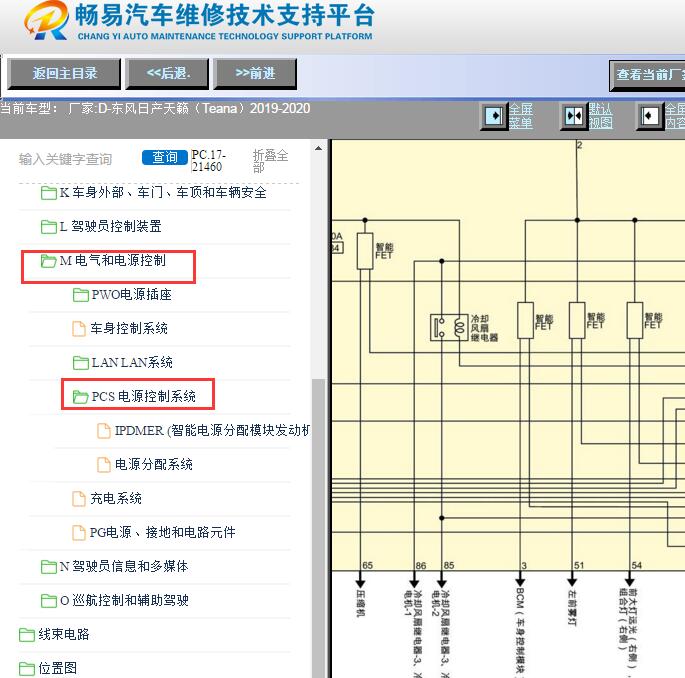Click the tree panel scroll-up arrow
Viewport: 685px width, 678px height.
(x=319, y=149)
